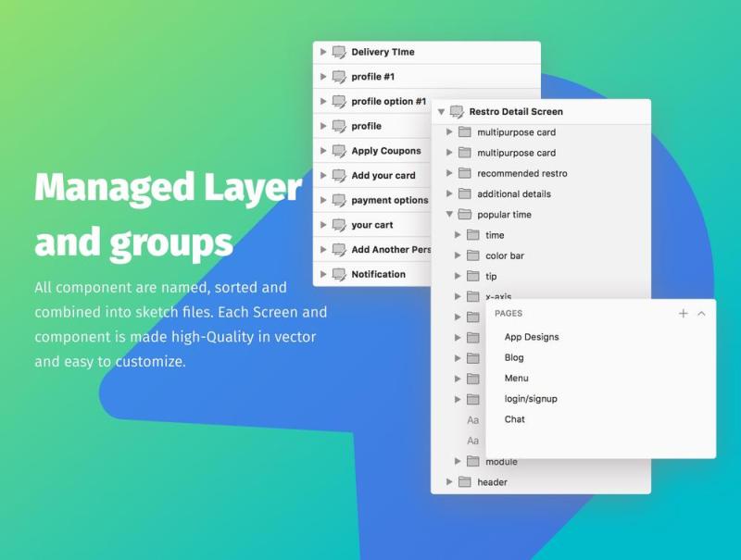Viewport: 741px width, 560px height.
Task: Select the first multipurpose card group
Action: pyautogui.click(x=516, y=132)
